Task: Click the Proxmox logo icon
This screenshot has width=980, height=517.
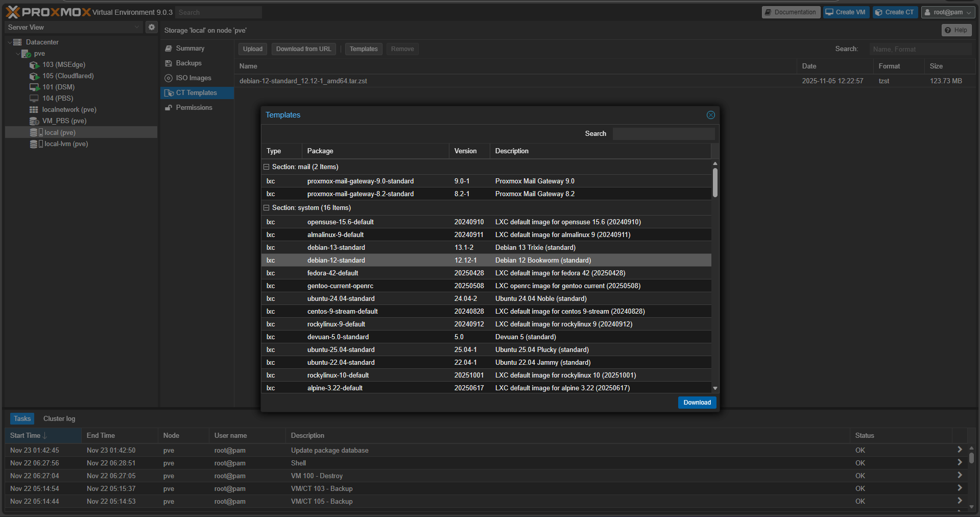Action: [x=13, y=12]
